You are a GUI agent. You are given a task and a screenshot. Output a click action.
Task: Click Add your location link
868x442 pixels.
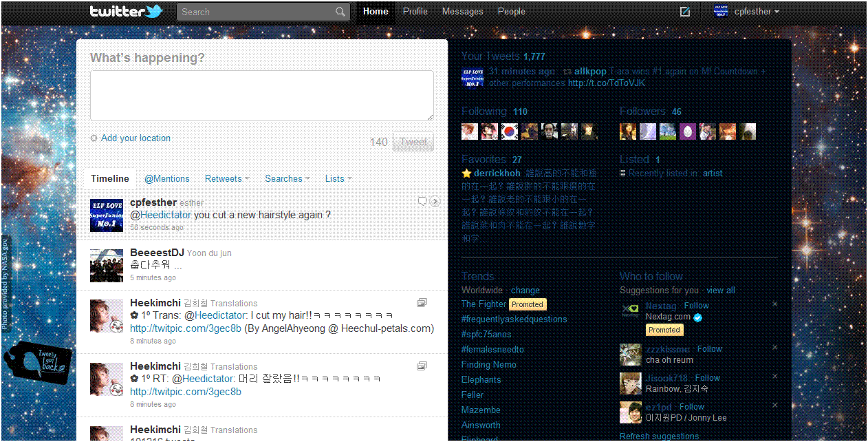[135, 138]
